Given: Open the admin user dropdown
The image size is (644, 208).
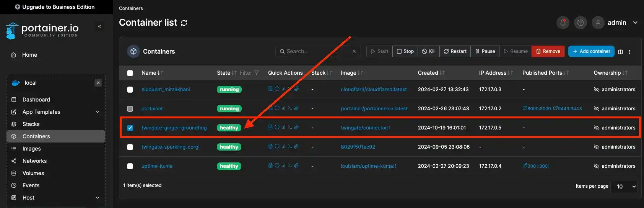Looking at the screenshot, I should (635, 23).
